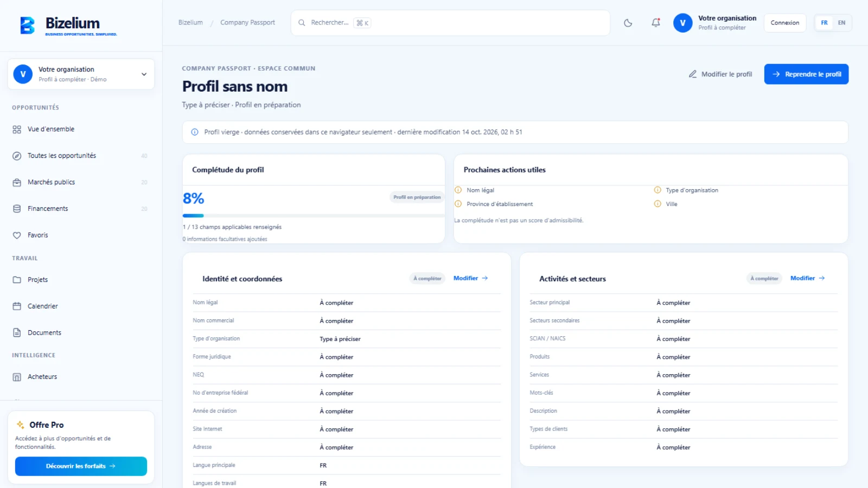Open Financements menu item
Viewport: 868px width, 488px height.
coord(80,209)
